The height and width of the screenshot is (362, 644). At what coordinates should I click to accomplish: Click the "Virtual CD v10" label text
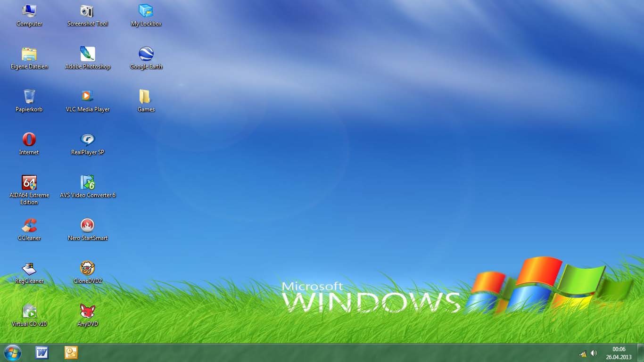(x=29, y=324)
